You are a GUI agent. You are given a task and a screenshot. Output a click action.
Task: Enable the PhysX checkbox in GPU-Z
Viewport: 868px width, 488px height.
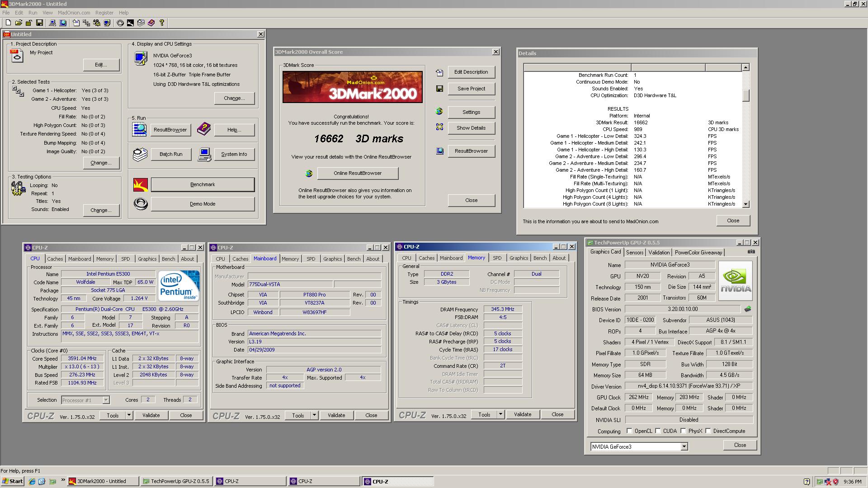[683, 431]
